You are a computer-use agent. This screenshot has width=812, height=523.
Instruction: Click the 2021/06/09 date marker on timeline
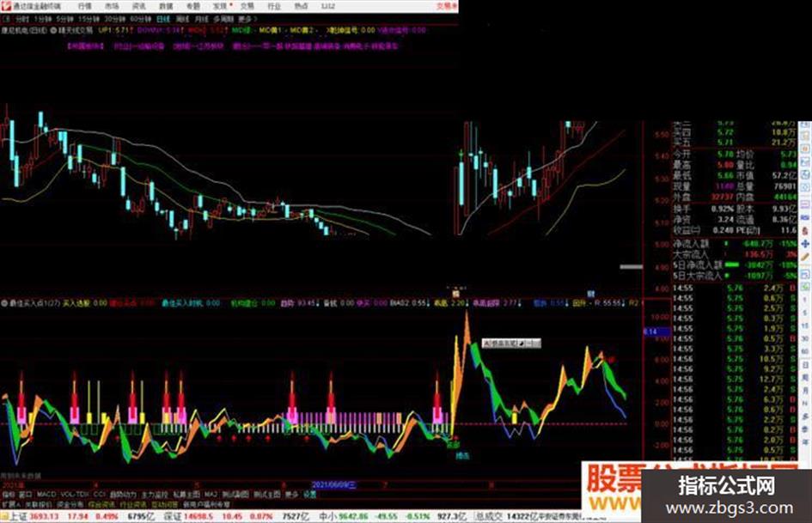[x=333, y=485]
